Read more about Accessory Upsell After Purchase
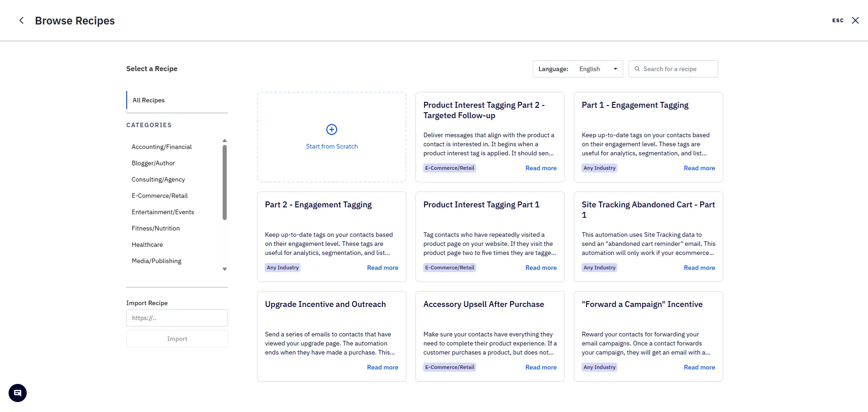 [x=541, y=367]
